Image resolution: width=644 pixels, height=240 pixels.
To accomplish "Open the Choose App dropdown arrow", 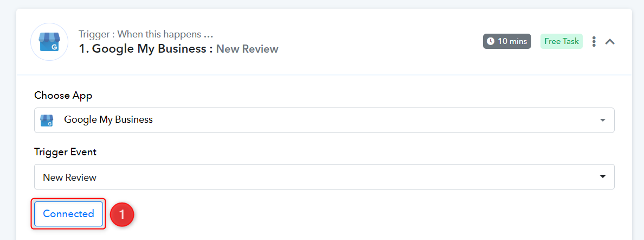I will tap(602, 120).
